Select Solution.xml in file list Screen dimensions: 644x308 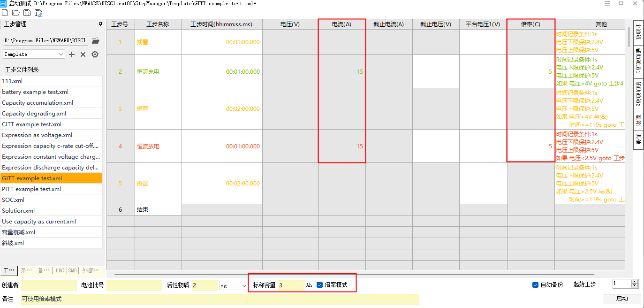[51, 210]
